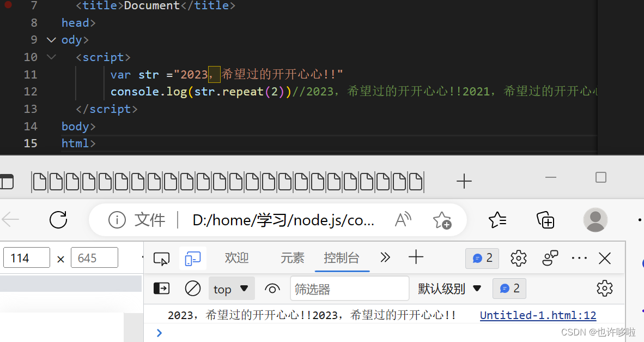Open DevTools settings gear
The width and height of the screenshot is (644, 342).
pyautogui.click(x=518, y=258)
